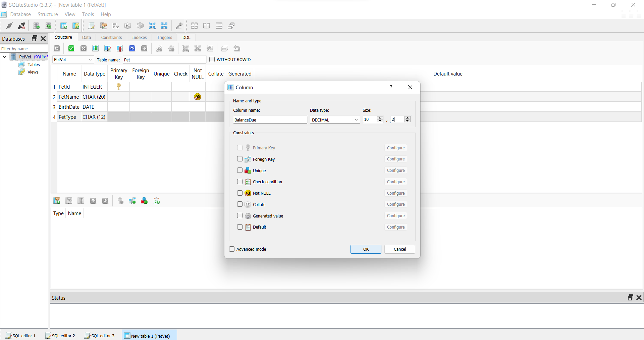
Task: Click Configure next to Generated value
Action: (x=396, y=215)
